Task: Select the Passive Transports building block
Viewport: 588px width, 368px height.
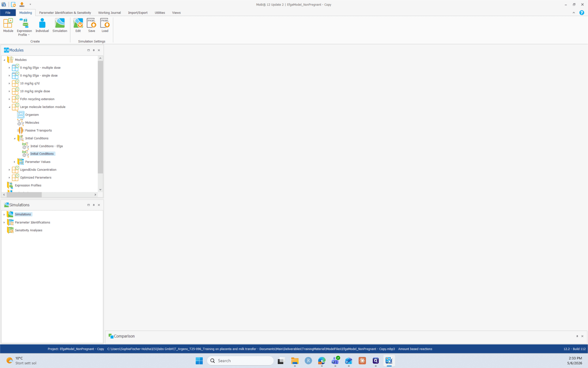Action: [x=39, y=130]
